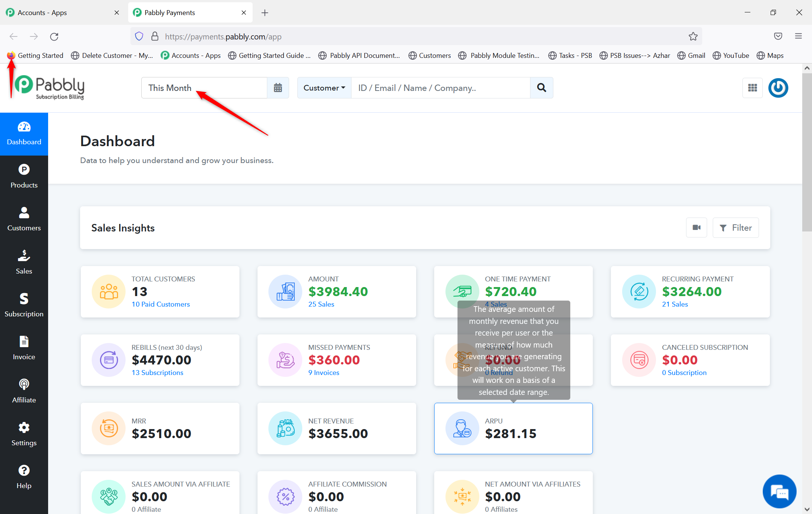Open Firefox application menu hamburger
Screen dimensions: 812x514
[x=798, y=36]
